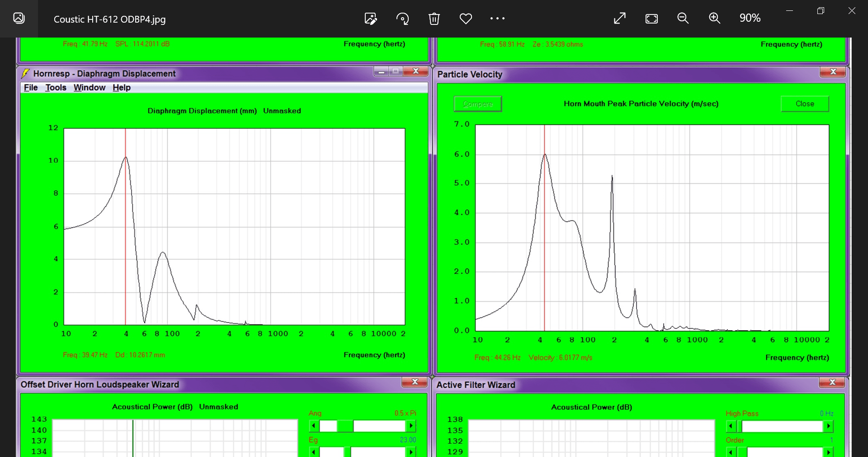Click the Ang value 0.5 x Pi
The height and width of the screenshot is (457, 868).
click(405, 413)
